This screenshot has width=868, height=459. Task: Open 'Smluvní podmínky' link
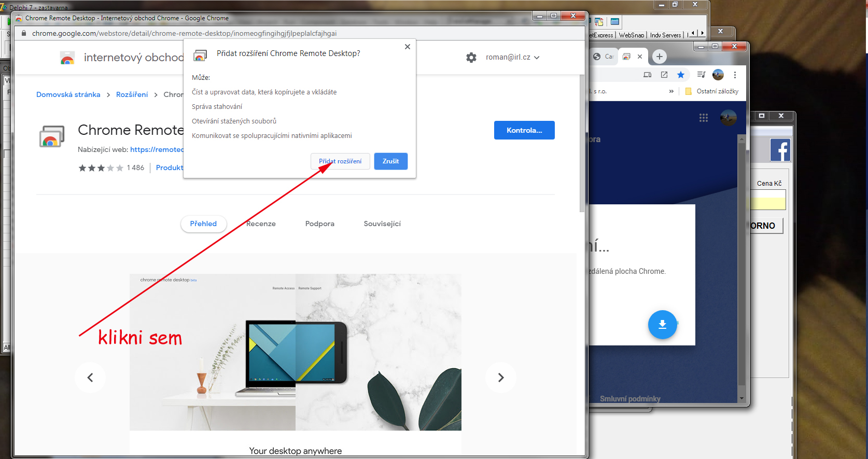630,398
